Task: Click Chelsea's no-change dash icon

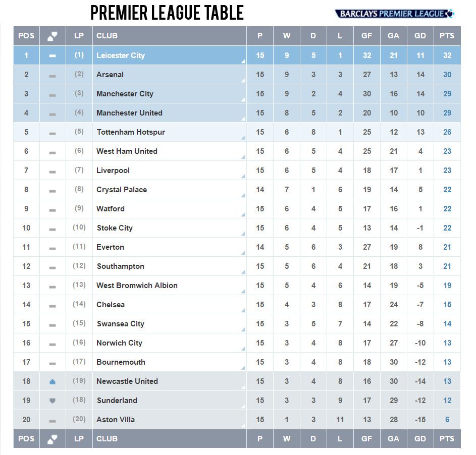Action: click(52, 305)
